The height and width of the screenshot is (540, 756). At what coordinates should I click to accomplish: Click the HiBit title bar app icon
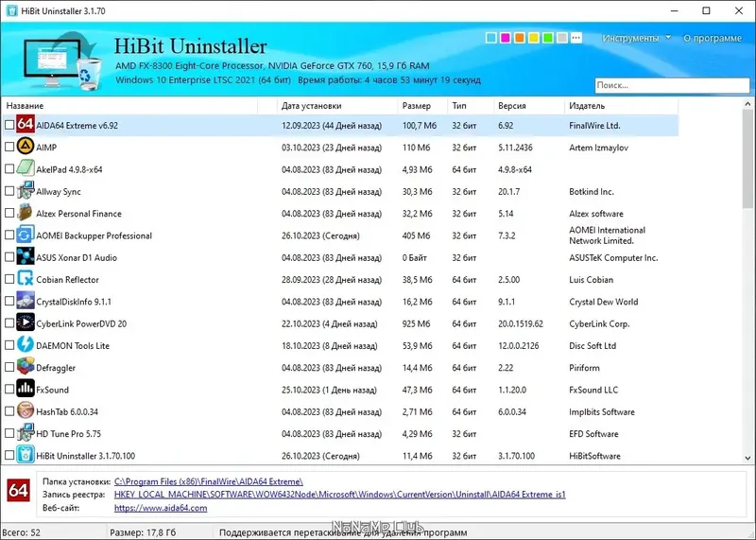point(11,10)
